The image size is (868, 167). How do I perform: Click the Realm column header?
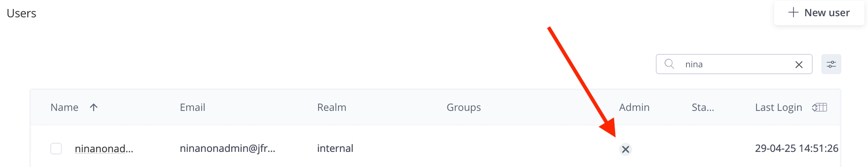click(332, 108)
